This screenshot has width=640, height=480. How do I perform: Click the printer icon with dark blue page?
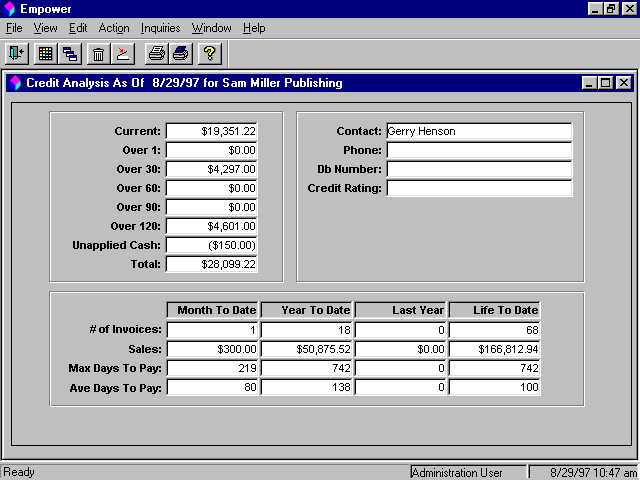181,53
